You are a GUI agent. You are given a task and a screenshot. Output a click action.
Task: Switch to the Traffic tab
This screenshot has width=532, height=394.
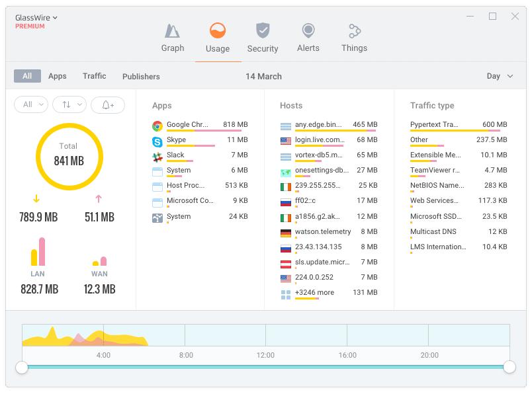(x=95, y=76)
